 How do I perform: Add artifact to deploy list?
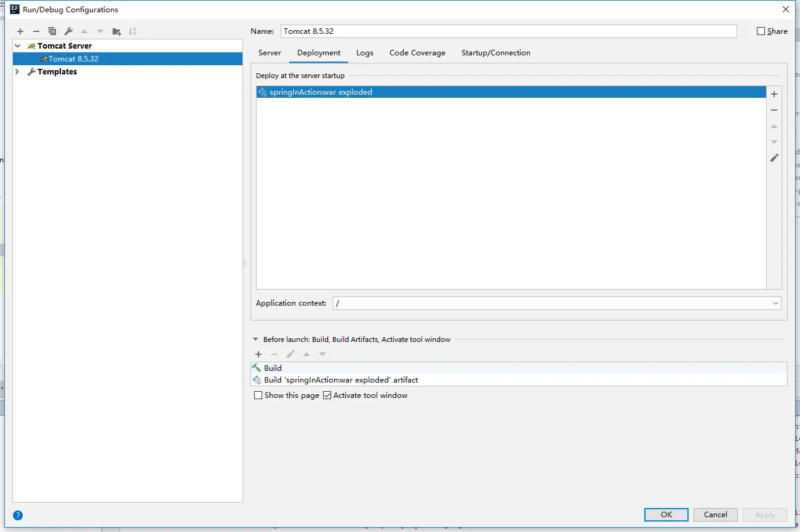[774, 94]
